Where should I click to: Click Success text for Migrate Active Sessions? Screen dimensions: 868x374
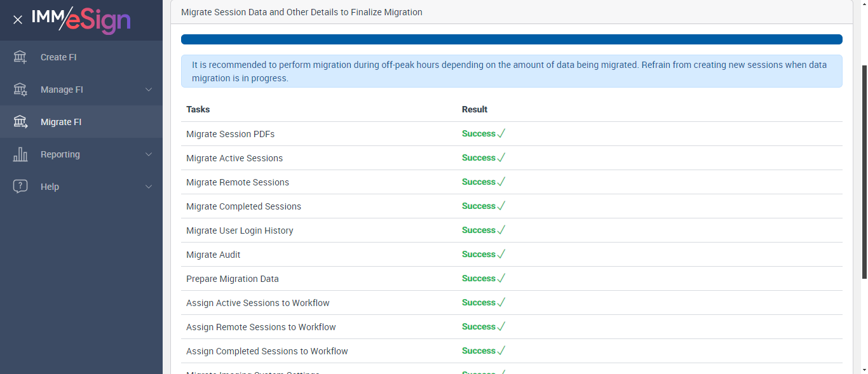(478, 157)
